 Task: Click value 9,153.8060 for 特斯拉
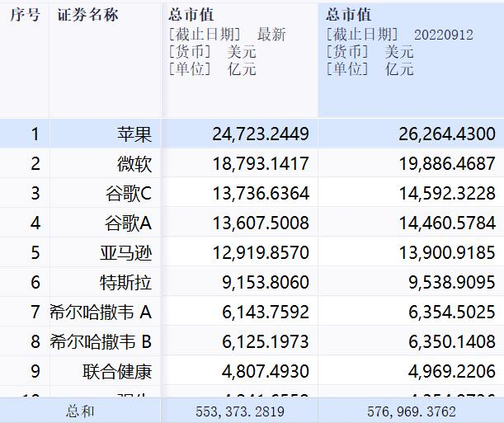click(266, 282)
